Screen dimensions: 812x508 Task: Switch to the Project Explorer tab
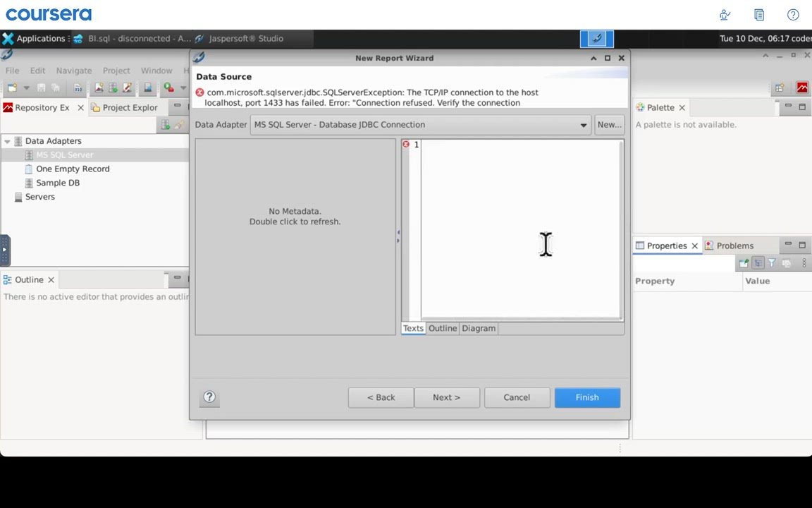124,107
